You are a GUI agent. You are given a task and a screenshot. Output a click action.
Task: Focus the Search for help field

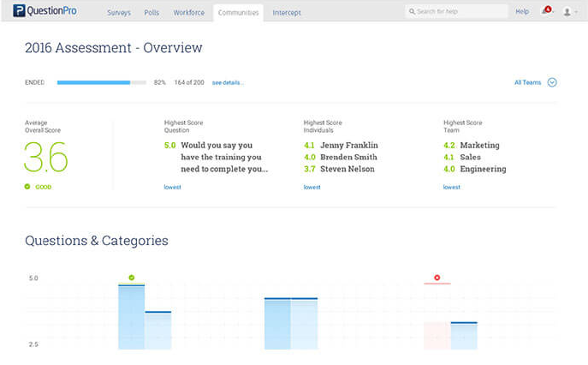(x=458, y=13)
